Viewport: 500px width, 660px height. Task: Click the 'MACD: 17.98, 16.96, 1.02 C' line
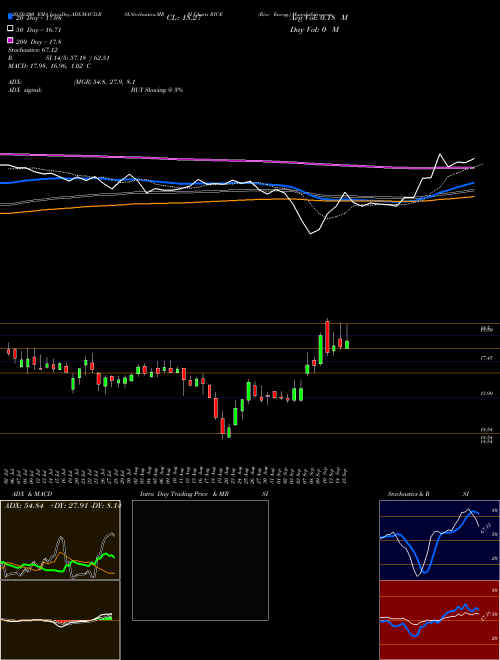[49, 66]
